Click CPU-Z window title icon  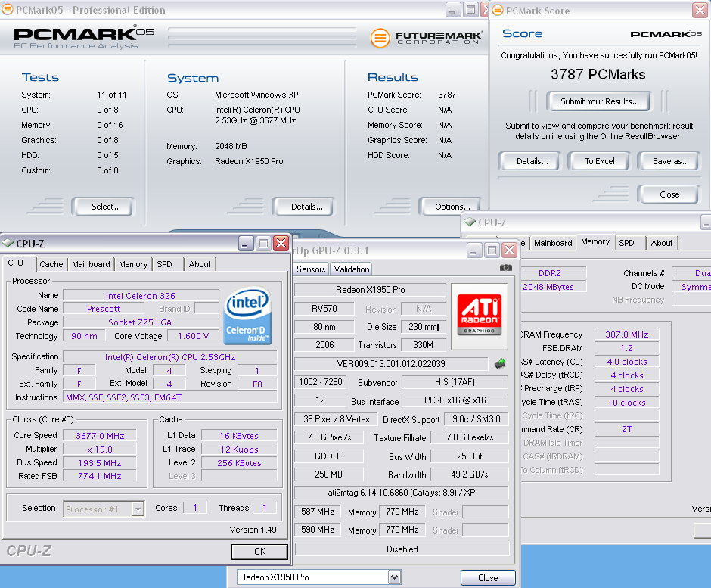[8, 243]
